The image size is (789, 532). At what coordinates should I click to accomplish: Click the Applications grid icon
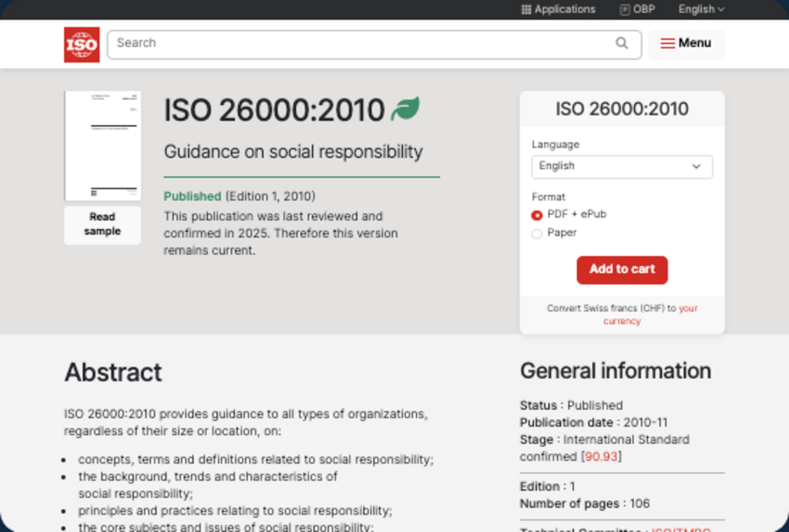[x=525, y=10]
